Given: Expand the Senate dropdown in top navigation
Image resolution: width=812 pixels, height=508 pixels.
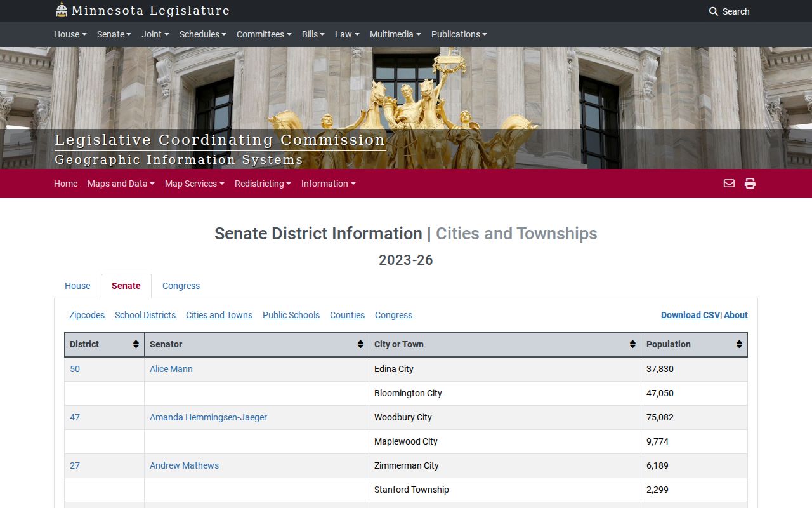Looking at the screenshot, I should [x=114, y=34].
